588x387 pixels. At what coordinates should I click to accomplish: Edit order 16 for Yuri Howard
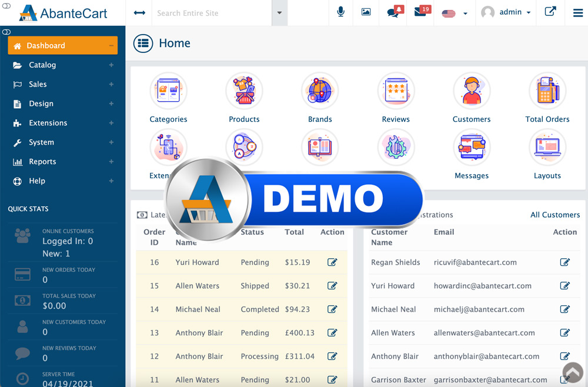tap(332, 262)
